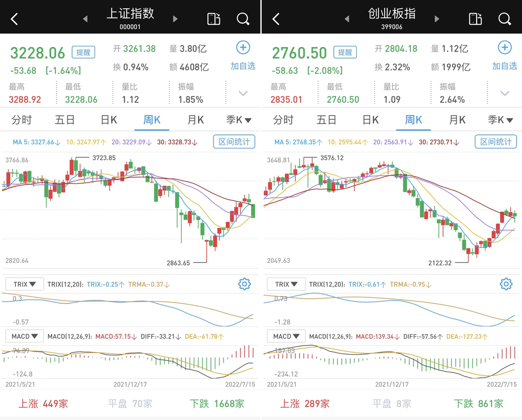The image size is (522, 420).
Task: Toggle 提醒 alert for 创业板指
Action: tap(345, 52)
